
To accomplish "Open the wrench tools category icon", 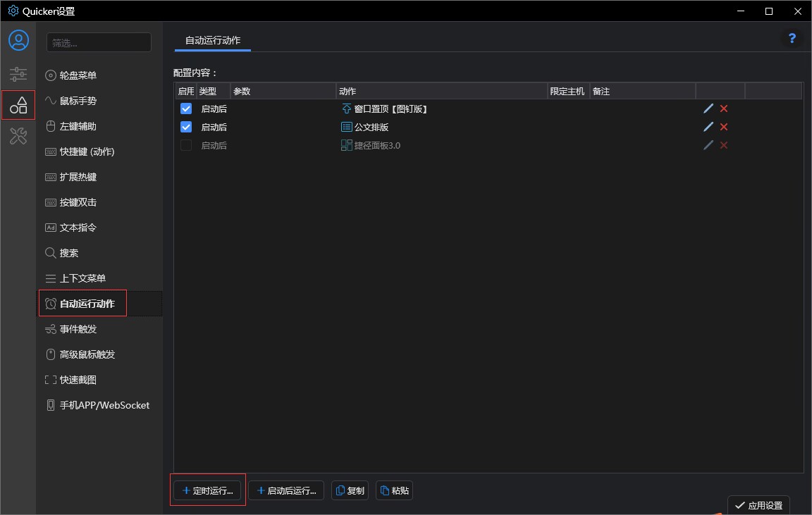I will click(x=18, y=136).
